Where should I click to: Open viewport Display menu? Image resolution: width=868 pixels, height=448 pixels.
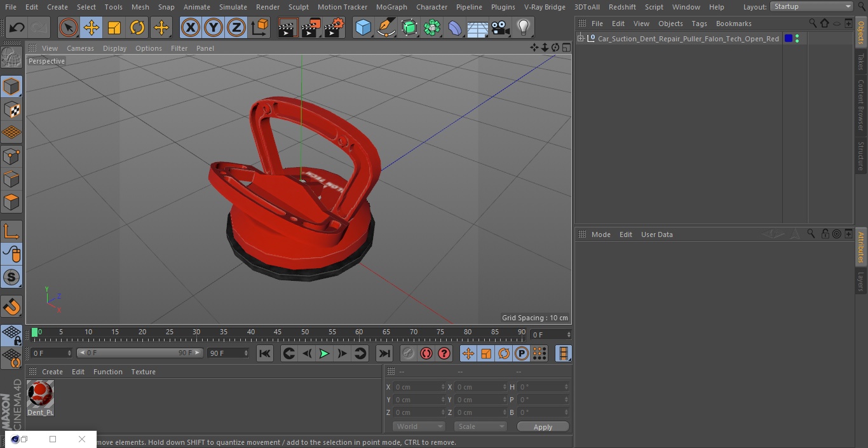pyautogui.click(x=114, y=48)
